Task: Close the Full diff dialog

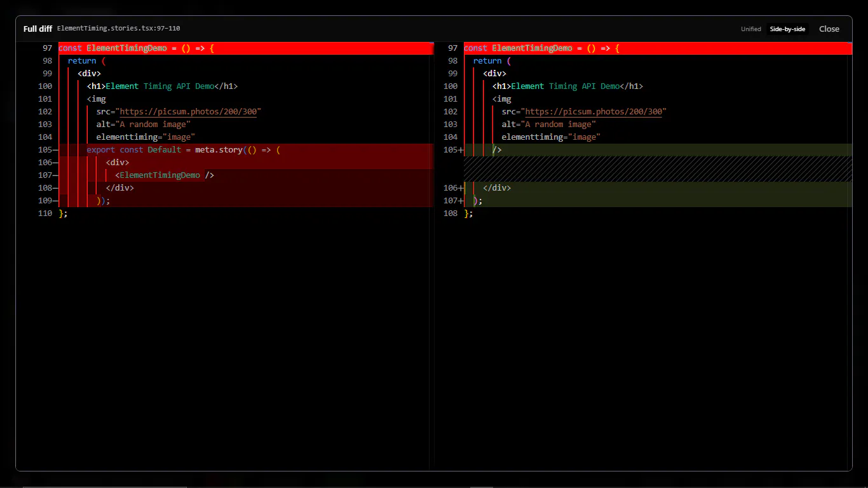Action: (x=829, y=29)
